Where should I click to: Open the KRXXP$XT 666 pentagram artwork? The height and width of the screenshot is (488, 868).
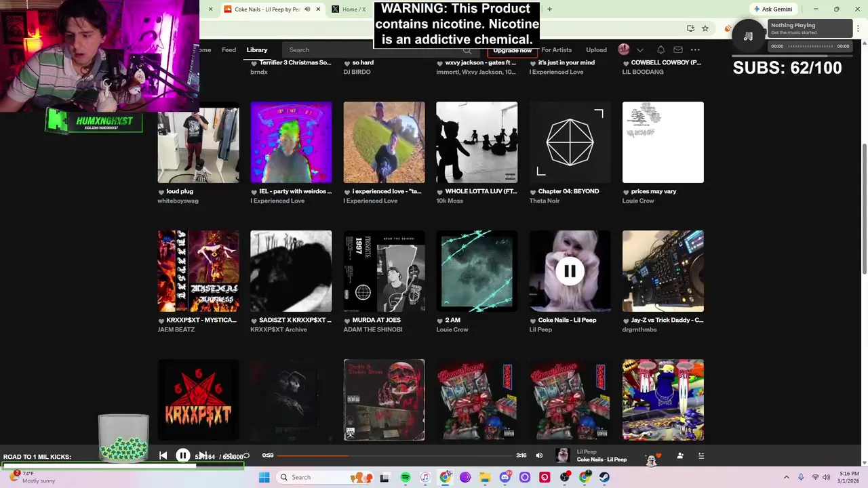coord(198,400)
